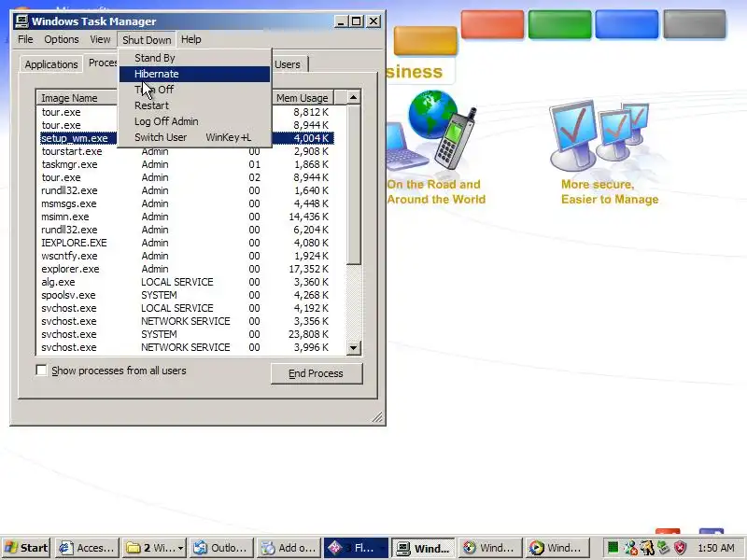The height and width of the screenshot is (560, 747).
Task: Switch to the Media Player Wind... taskbar button
Action: (557, 548)
